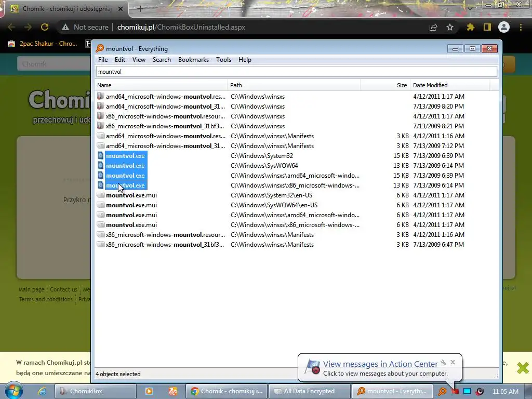Select mountvol.exe.mui in System32\en-US
The width and height of the screenshot is (532, 399).
tap(131, 195)
